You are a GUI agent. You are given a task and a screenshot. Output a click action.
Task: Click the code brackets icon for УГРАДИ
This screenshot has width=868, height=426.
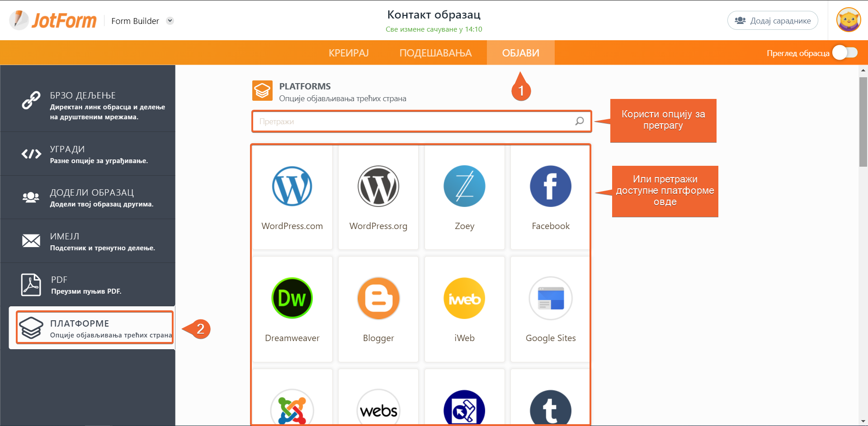tap(31, 154)
